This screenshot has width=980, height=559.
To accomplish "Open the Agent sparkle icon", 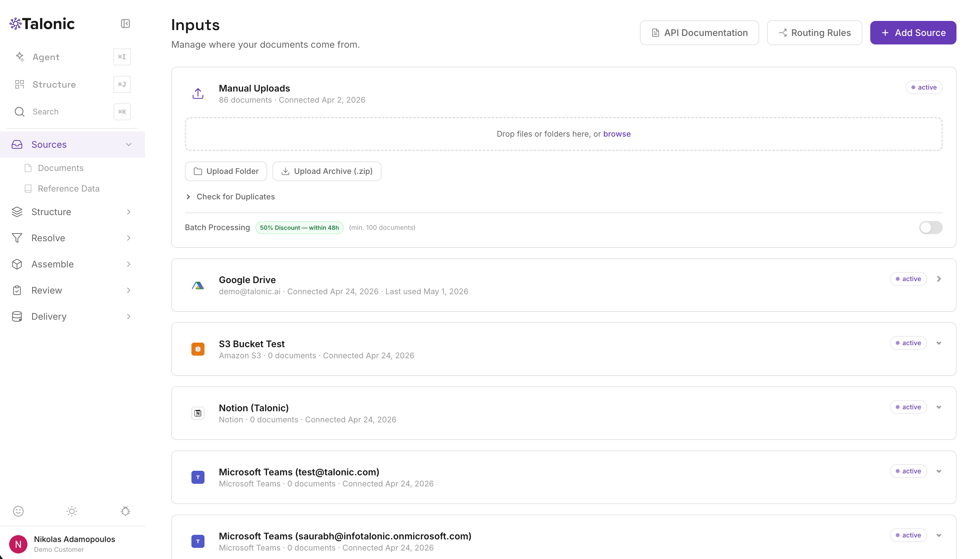I will pos(20,57).
